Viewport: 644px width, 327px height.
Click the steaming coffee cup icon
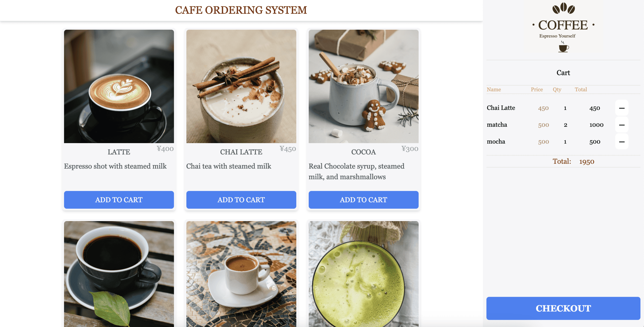coord(563,47)
